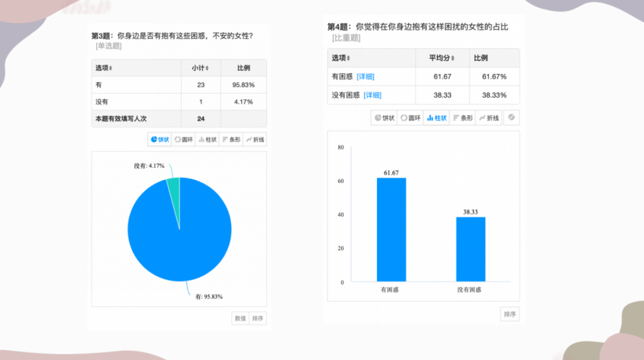Click the 61.67% ratio cell
Image resolution: width=644 pixels, height=360 pixels.
[494, 76]
